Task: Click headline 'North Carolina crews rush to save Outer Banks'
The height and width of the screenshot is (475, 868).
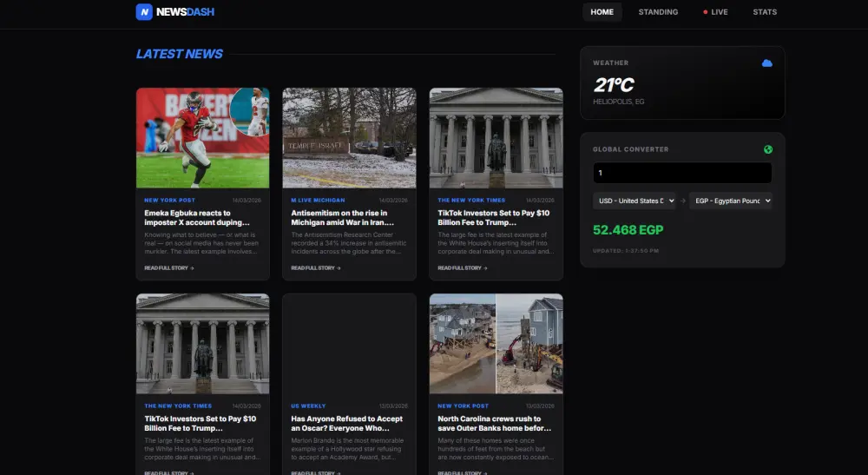Action: (495, 424)
